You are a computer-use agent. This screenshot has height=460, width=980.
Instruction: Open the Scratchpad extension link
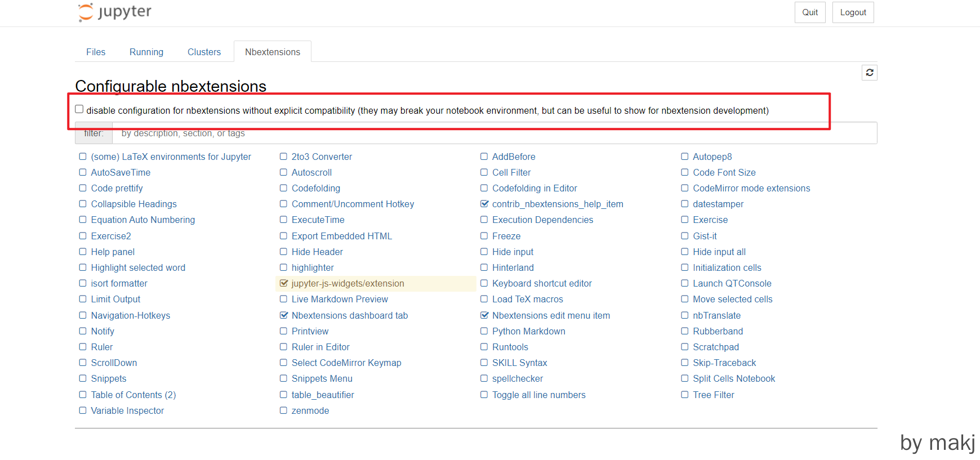716,347
